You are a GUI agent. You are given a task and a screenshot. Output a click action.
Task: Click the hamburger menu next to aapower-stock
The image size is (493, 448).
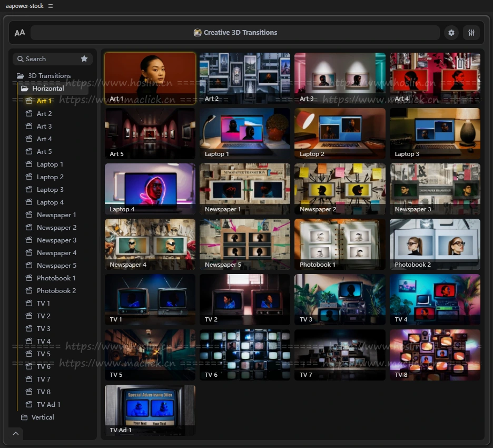tap(51, 6)
